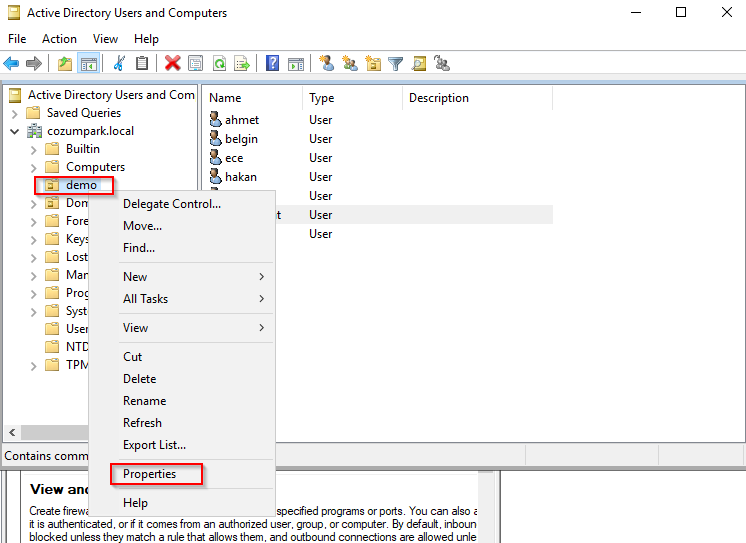746x543 pixels.
Task: Click the red X Delete icon
Action: (172, 63)
